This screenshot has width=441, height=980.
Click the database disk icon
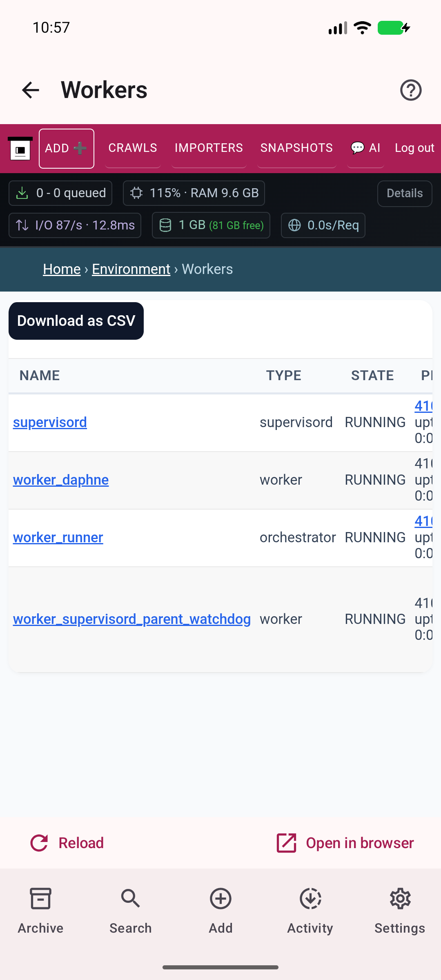[x=165, y=225]
